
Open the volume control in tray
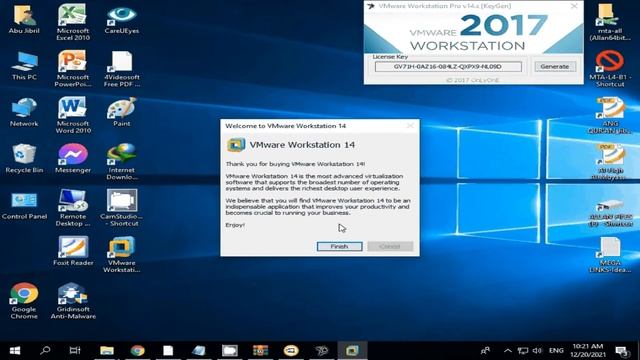tap(538, 351)
